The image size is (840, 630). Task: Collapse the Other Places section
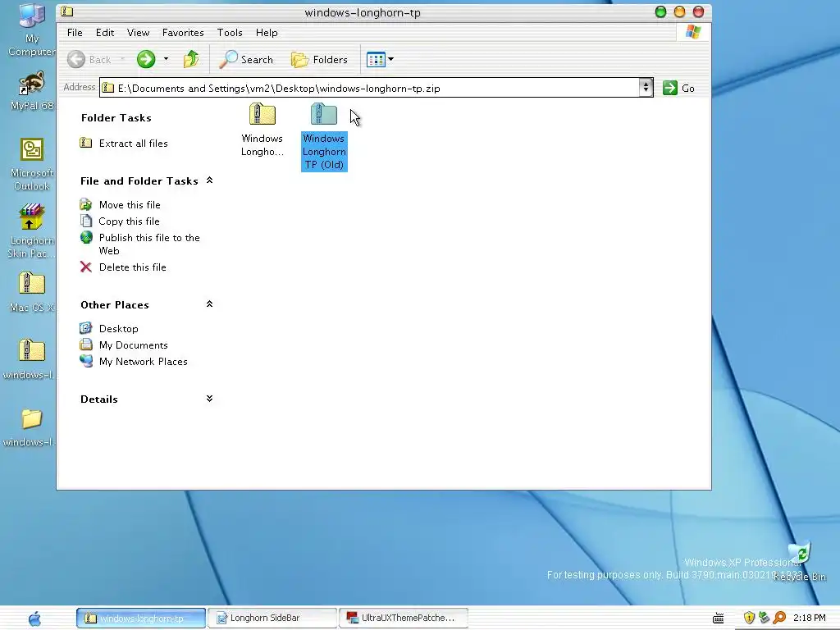tap(209, 304)
